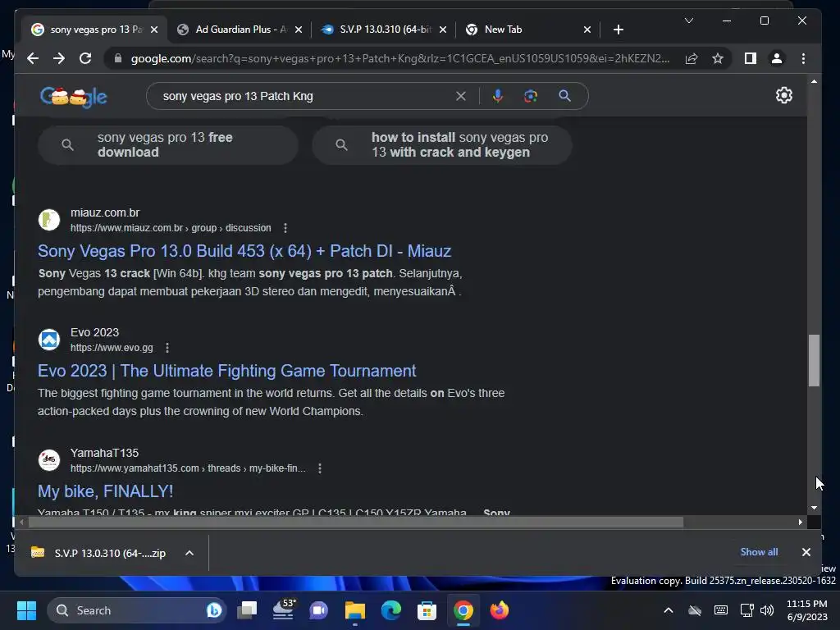Go forward one page
The width and height of the screenshot is (840, 630).
pyautogui.click(x=59, y=58)
